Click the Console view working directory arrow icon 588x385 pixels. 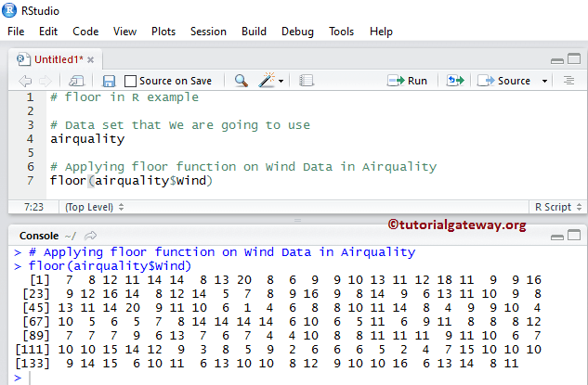pyautogui.click(x=90, y=236)
